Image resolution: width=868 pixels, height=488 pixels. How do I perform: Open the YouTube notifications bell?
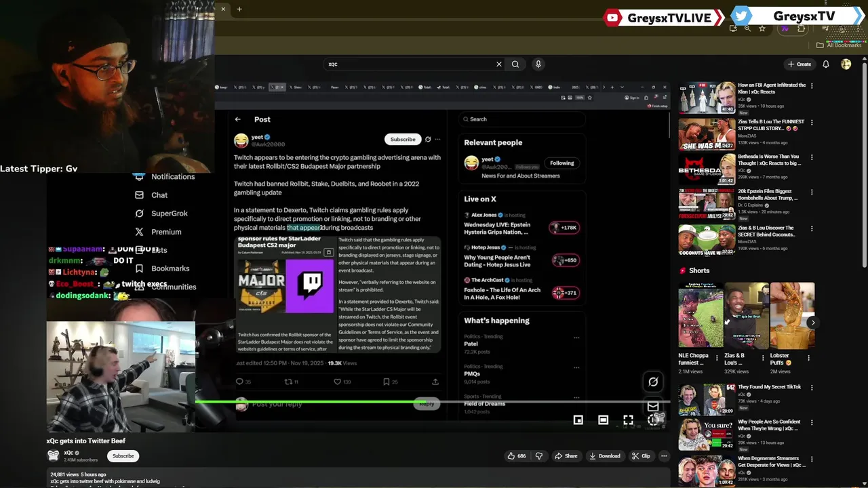tap(826, 64)
